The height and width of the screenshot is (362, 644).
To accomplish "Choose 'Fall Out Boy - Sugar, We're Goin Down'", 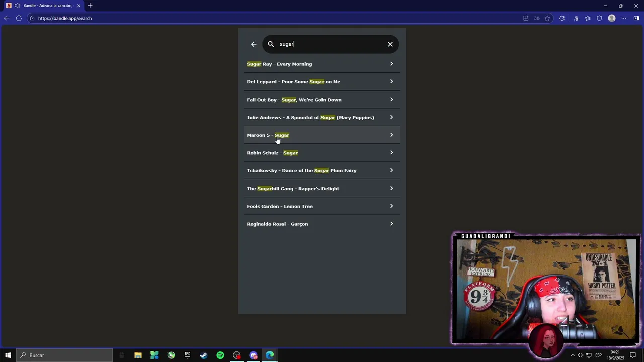I will (x=322, y=100).
